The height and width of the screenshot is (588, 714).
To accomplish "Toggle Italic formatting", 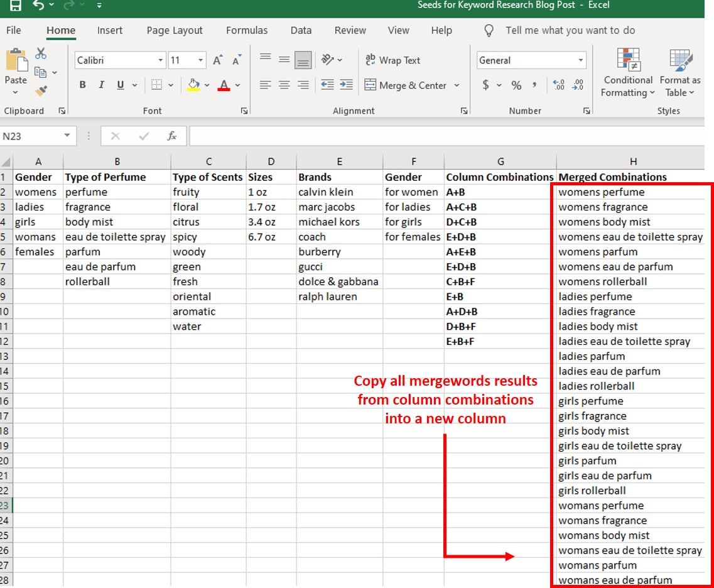I will [102, 85].
